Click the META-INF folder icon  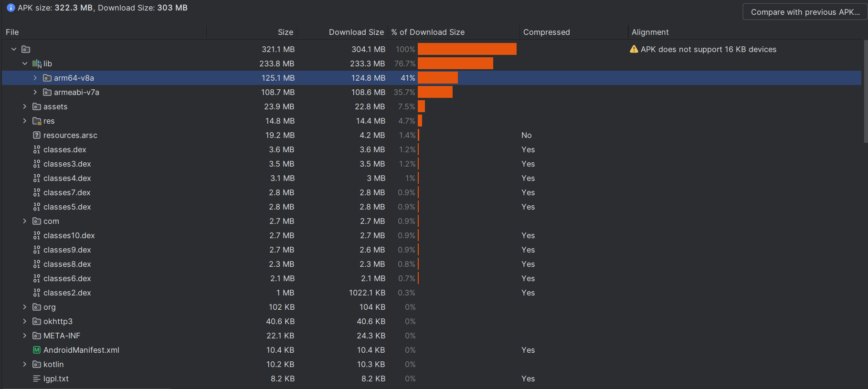(37, 336)
